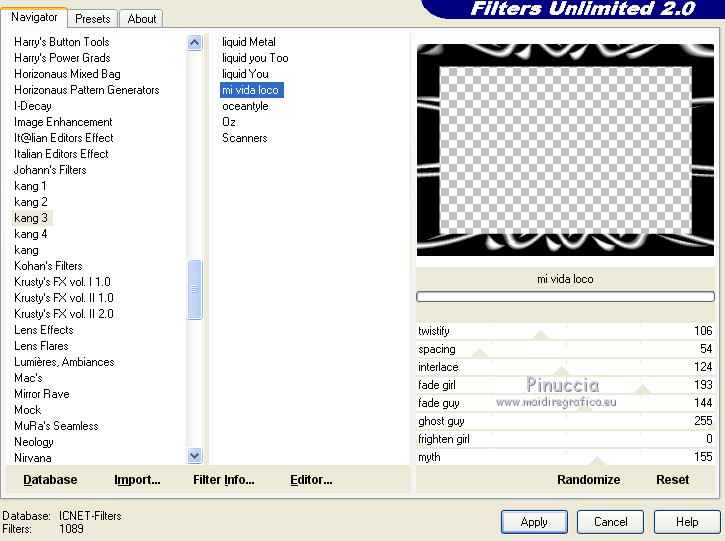Click the Database button

[50, 480]
